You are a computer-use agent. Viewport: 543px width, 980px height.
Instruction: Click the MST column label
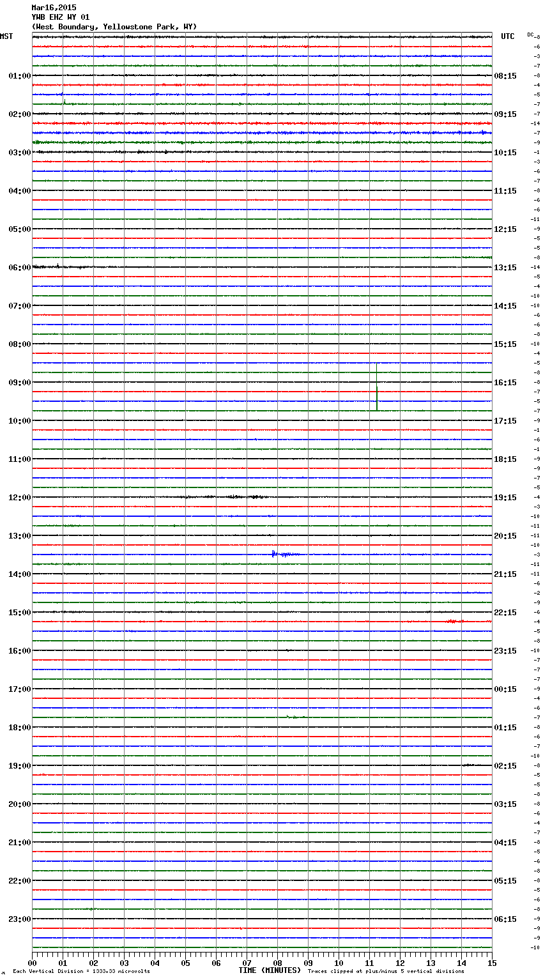tap(6, 36)
